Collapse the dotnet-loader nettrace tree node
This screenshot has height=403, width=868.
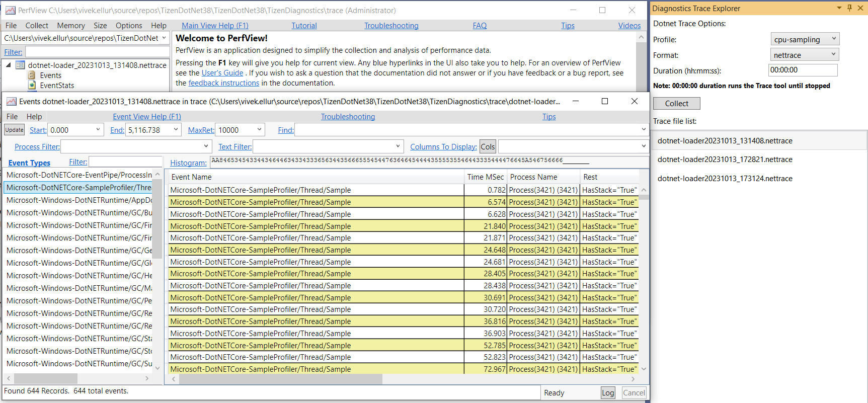(9, 65)
